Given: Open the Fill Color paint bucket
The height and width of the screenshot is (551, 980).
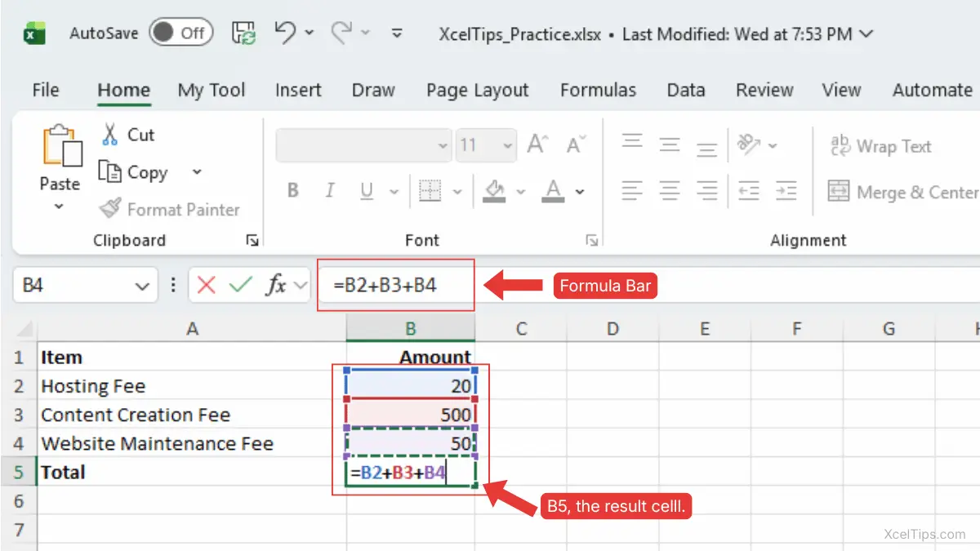Looking at the screenshot, I should [494, 191].
